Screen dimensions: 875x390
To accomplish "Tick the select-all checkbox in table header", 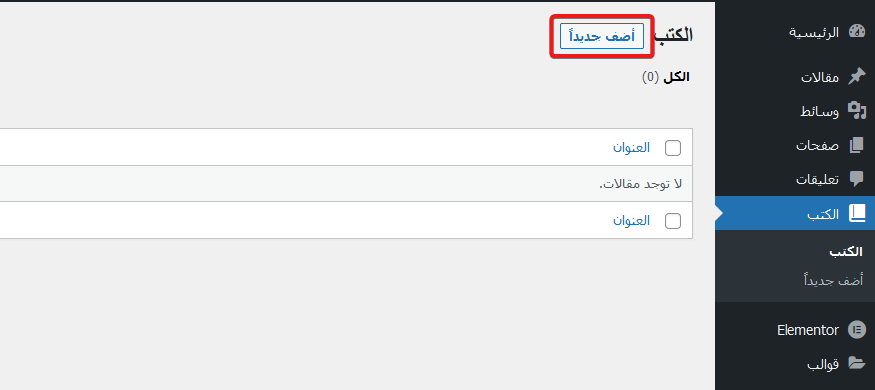I will pyautogui.click(x=673, y=148).
